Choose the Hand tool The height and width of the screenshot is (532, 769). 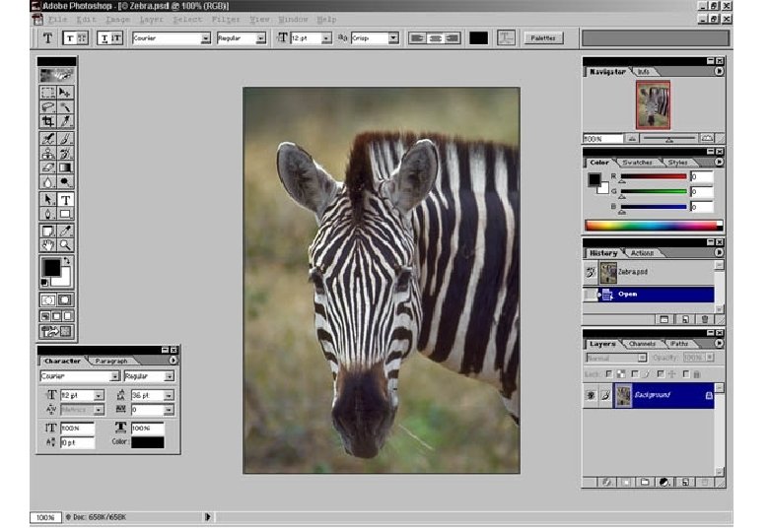pyautogui.click(x=47, y=244)
